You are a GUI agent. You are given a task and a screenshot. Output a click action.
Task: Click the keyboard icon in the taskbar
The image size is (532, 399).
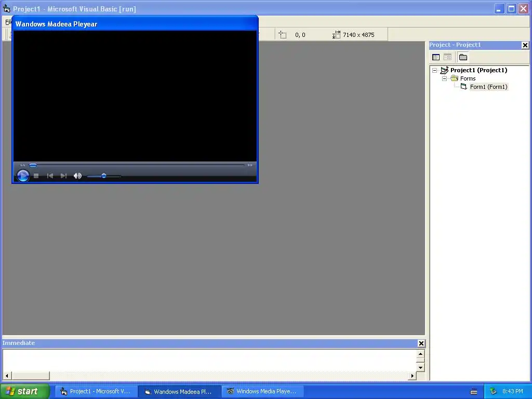tap(474, 392)
